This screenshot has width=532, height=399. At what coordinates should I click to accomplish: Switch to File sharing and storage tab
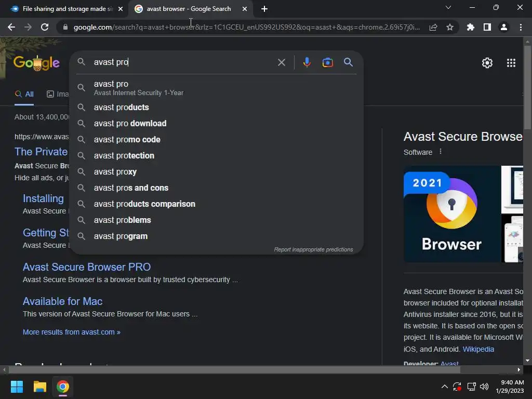67,9
